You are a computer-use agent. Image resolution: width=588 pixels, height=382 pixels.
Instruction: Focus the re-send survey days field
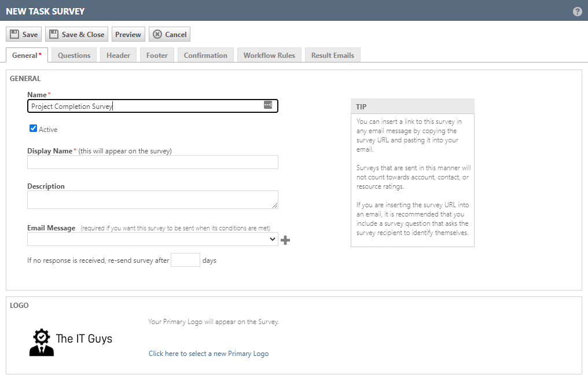click(185, 260)
